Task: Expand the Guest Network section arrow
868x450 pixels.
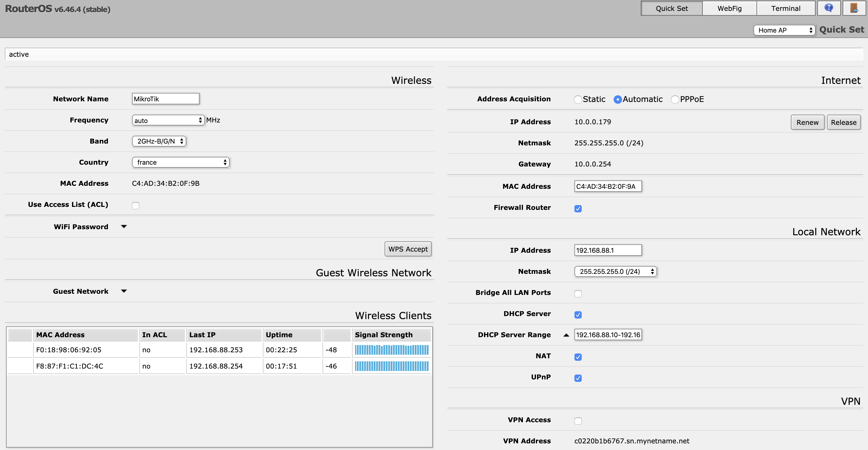Action: coord(124,291)
